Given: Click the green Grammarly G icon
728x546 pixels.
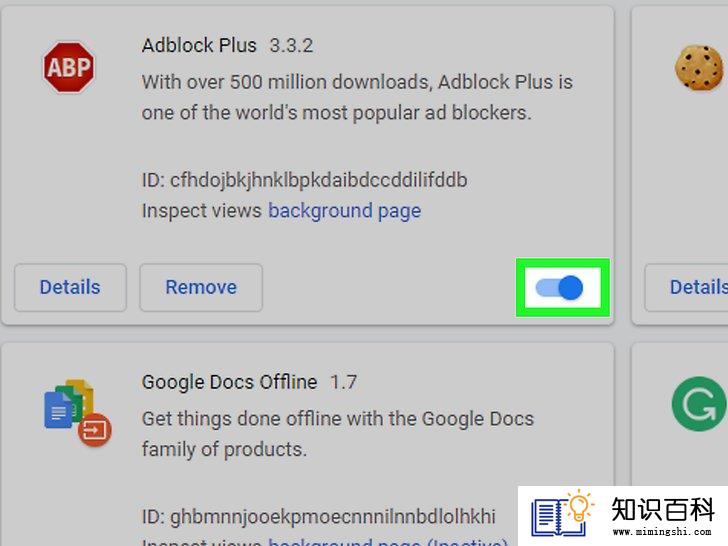Looking at the screenshot, I should pos(699,404).
